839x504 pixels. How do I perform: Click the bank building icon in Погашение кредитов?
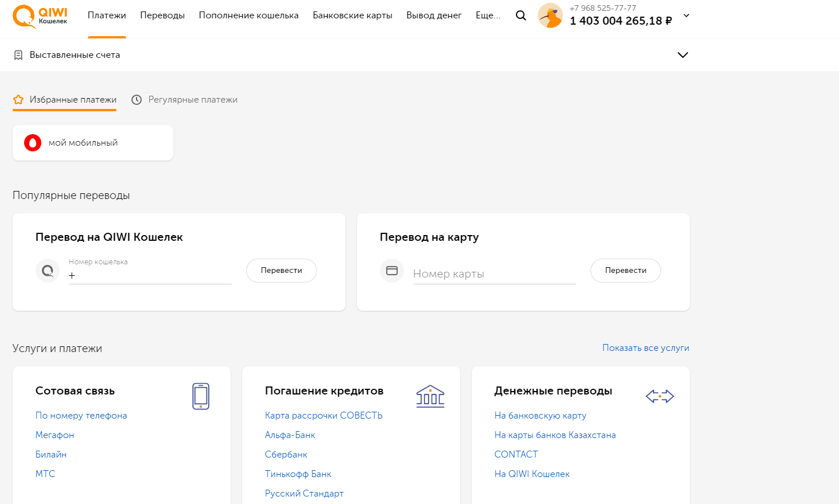[430, 396]
